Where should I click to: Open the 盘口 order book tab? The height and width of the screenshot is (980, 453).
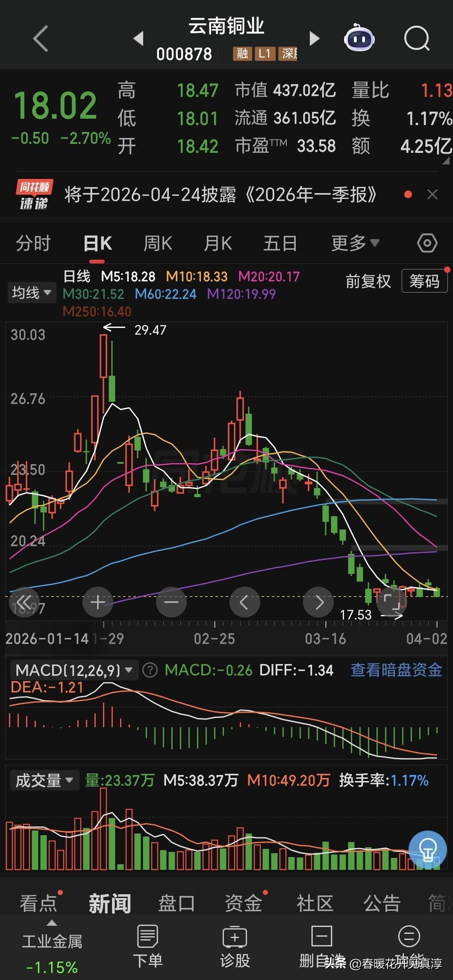(176, 904)
